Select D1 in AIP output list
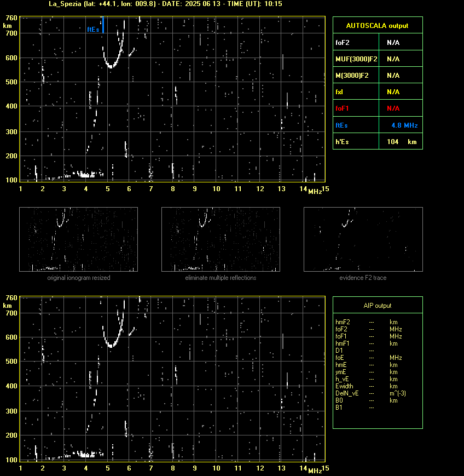Image resolution: width=464 pixels, height=476 pixels. [339, 351]
